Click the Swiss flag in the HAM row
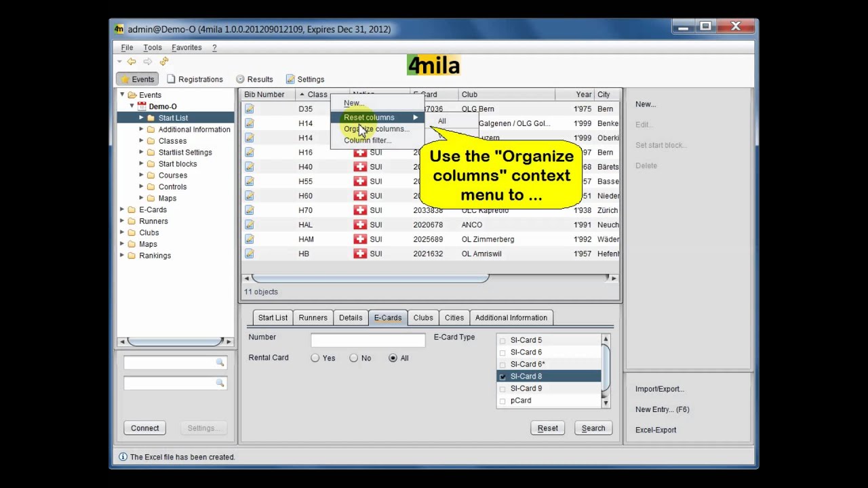The width and height of the screenshot is (868, 488). pos(360,239)
